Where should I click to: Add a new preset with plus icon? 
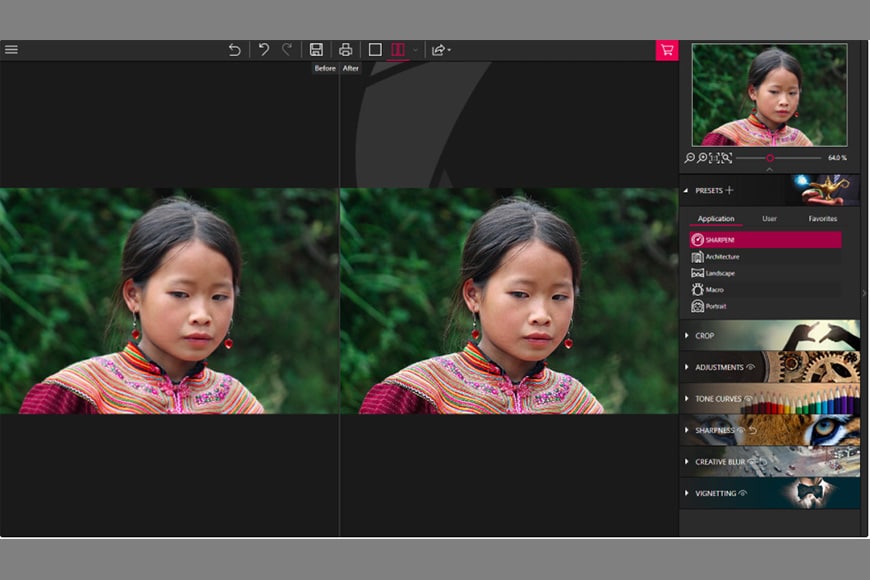(x=729, y=190)
